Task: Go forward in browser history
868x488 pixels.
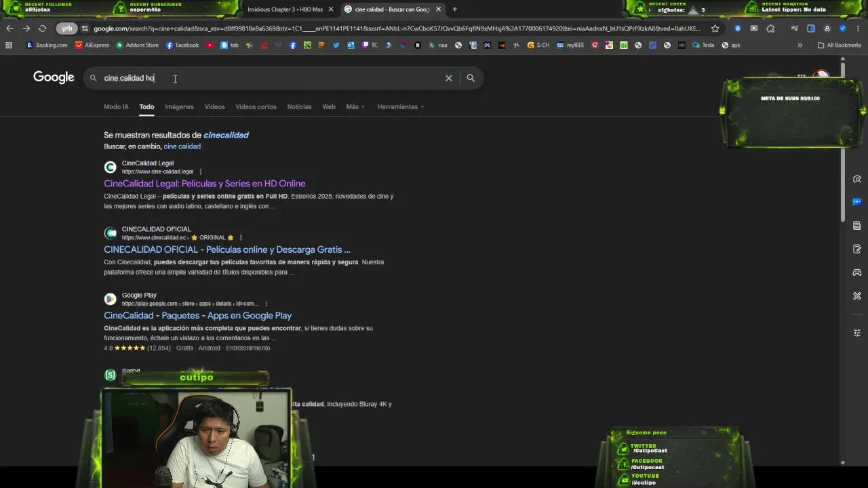Action: pos(26,28)
